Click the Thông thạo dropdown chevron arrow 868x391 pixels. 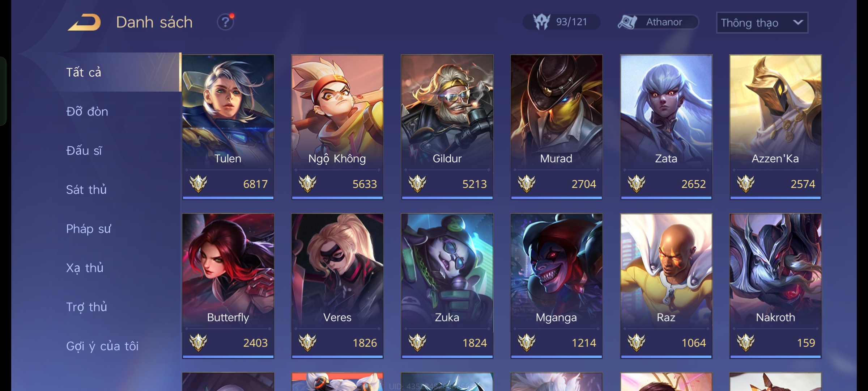click(798, 22)
